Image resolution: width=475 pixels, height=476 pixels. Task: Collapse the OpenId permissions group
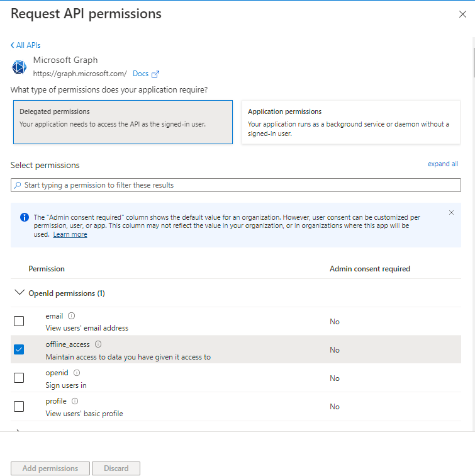click(19, 293)
